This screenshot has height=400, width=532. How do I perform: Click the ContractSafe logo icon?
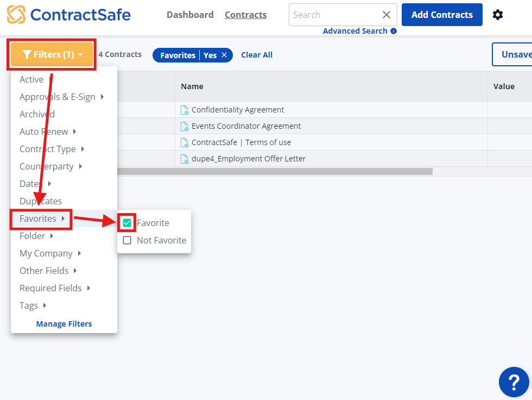point(16,15)
